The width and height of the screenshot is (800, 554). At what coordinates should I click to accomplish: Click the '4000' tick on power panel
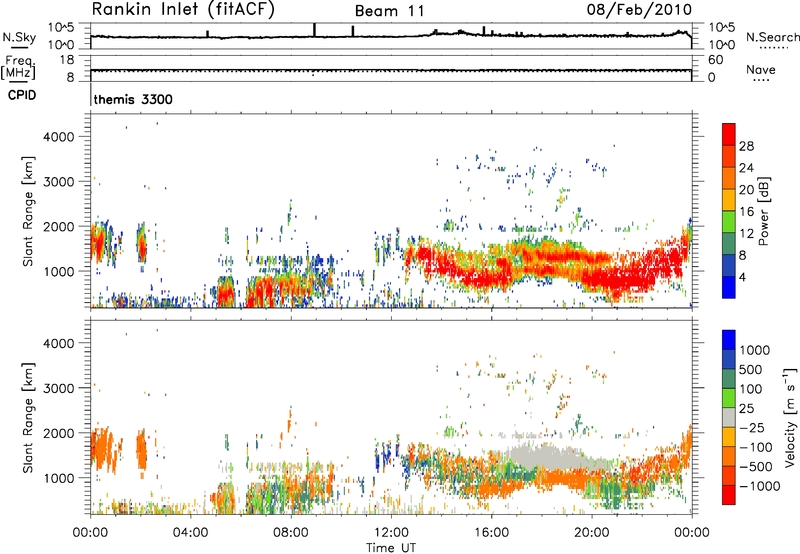[59, 137]
